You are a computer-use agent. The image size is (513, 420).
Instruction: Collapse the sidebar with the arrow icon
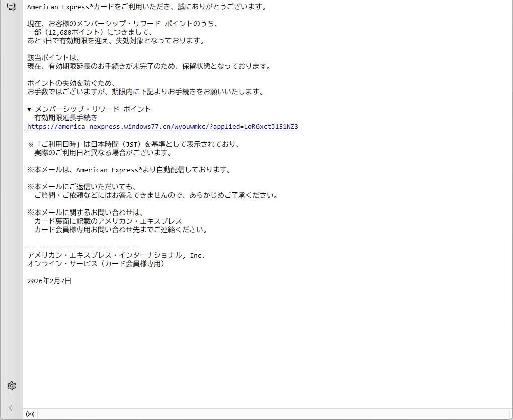click(x=12, y=408)
